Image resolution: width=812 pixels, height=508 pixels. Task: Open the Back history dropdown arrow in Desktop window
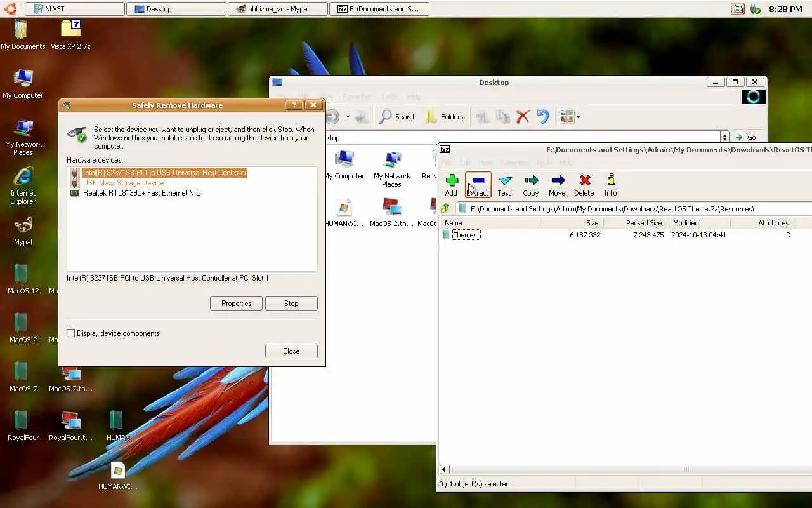point(348,117)
